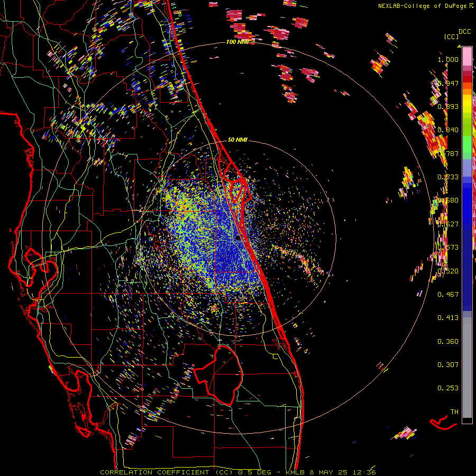The height and width of the screenshot is (476, 476).
Task: Click the TH threshold label
Action: (x=454, y=411)
